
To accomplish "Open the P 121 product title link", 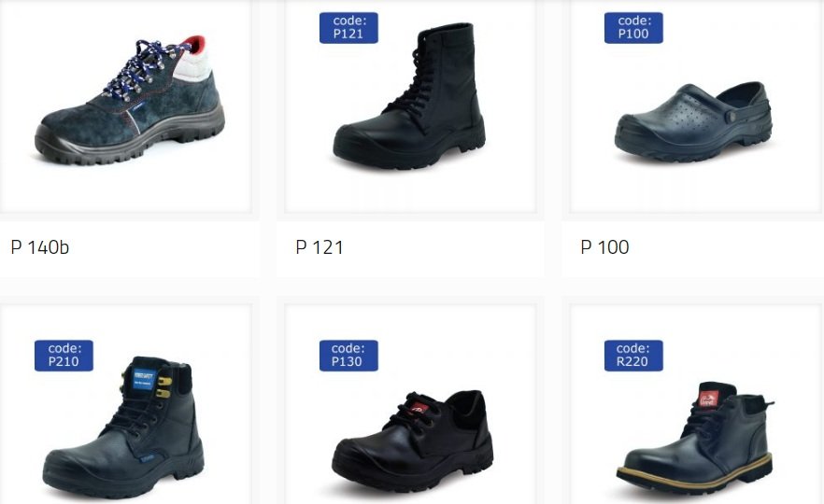I will click(320, 246).
